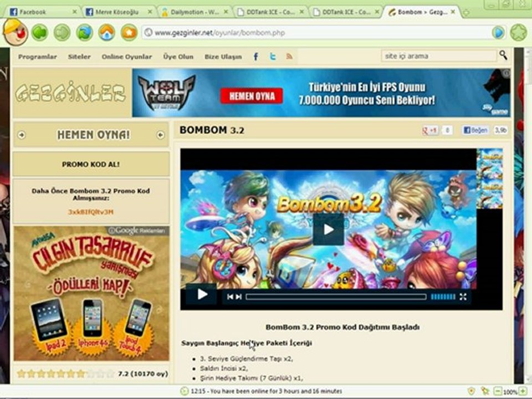
Task: Click the PROMO KOD AL! button
Action: (x=91, y=164)
